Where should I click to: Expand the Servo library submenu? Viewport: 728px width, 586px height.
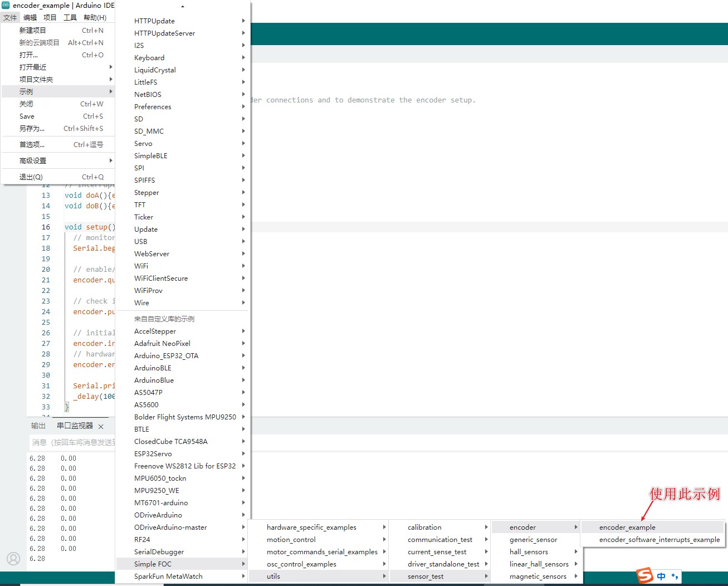(143, 143)
